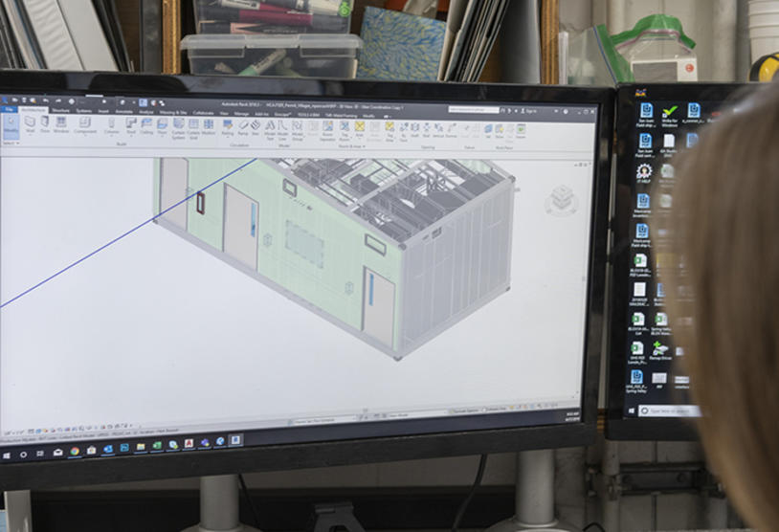Select the Modify tool in Revit ribbon
This screenshot has width=779, height=532.
click(x=11, y=126)
